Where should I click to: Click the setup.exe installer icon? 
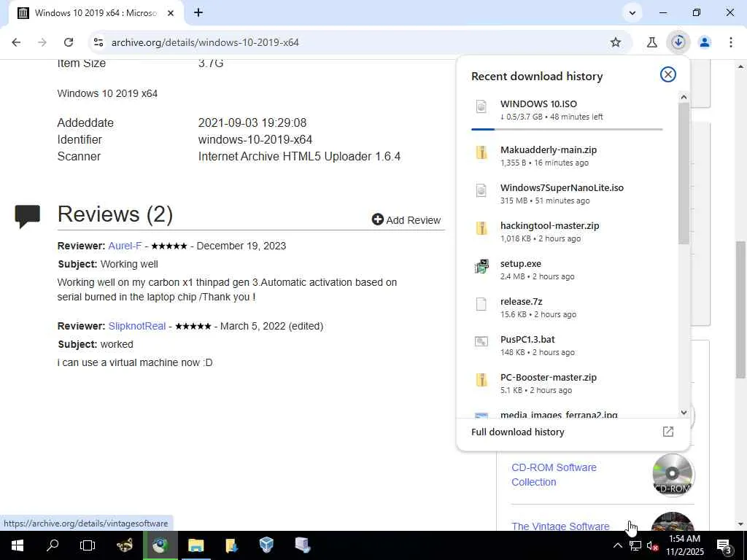(481, 266)
